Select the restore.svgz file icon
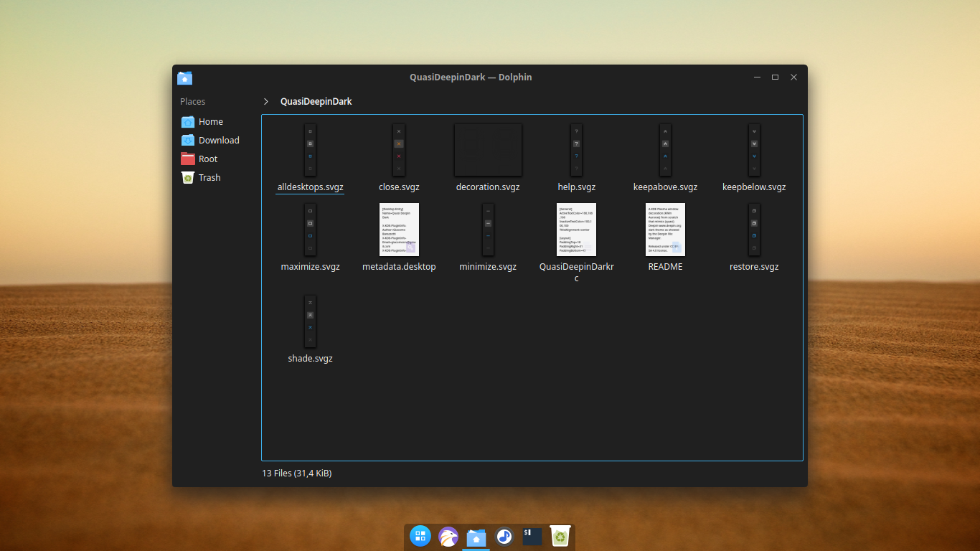 (754, 230)
